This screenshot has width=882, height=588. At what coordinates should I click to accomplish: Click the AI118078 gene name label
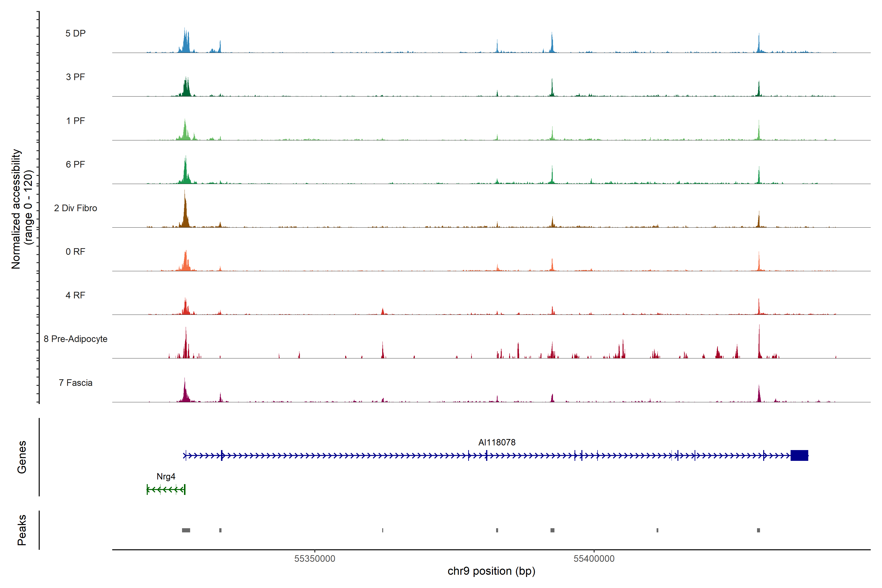pyautogui.click(x=497, y=442)
